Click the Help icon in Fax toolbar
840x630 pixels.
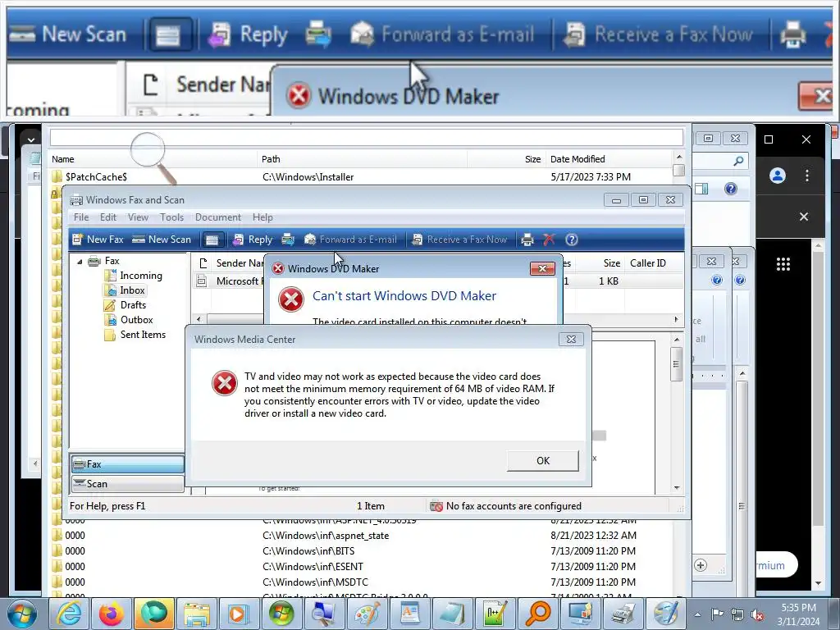coord(572,240)
